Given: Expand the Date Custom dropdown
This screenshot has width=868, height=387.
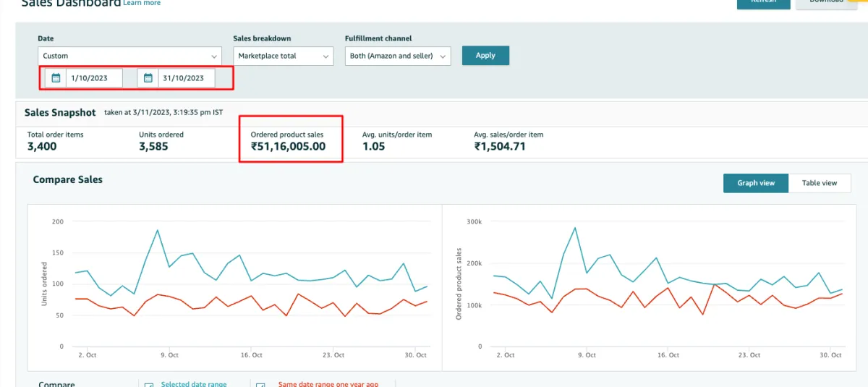Looking at the screenshot, I should point(129,56).
